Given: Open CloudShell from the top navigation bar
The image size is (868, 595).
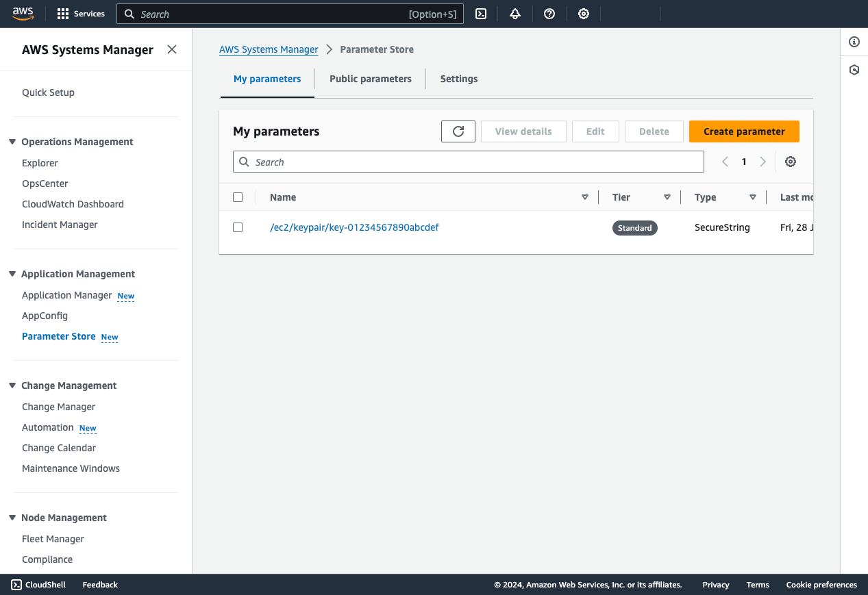Looking at the screenshot, I should (x=480, y=14).
